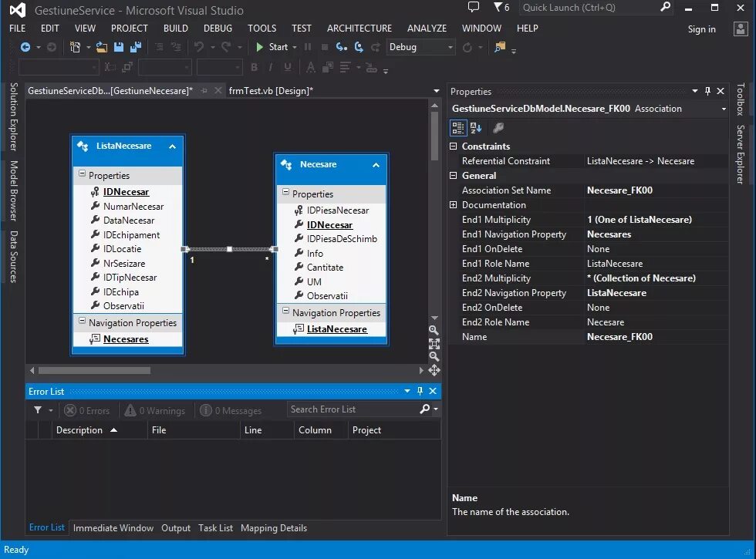
Task: Pin the Error List panel
Action: click(x=420, y=391)
